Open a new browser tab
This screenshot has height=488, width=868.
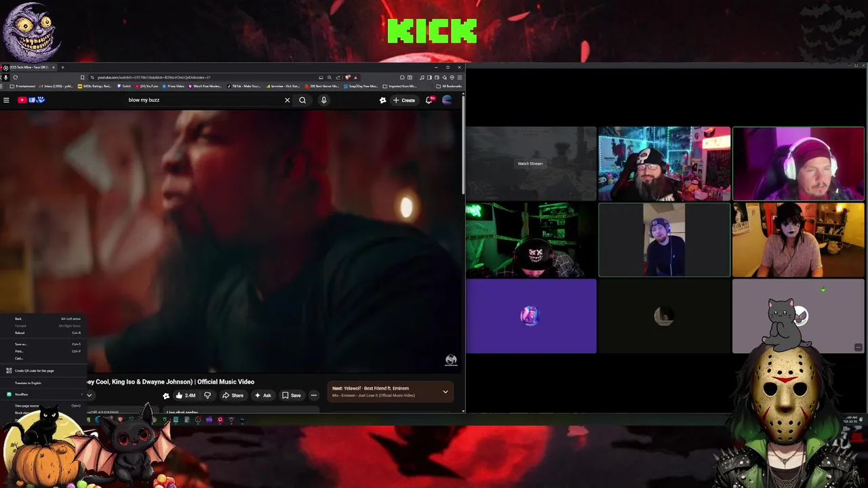[x=62, y=67]
